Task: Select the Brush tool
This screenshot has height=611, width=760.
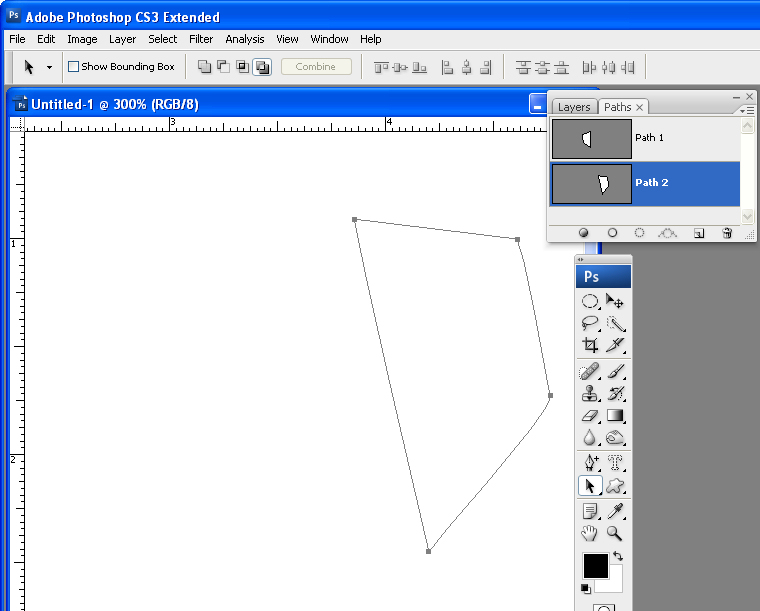Action: pos(615,372)
